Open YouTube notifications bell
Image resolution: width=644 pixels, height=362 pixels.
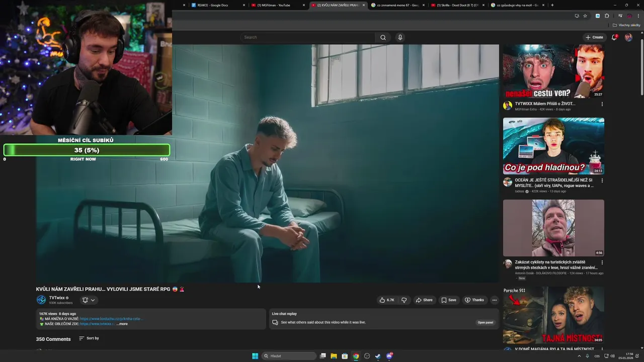[614, 37]
